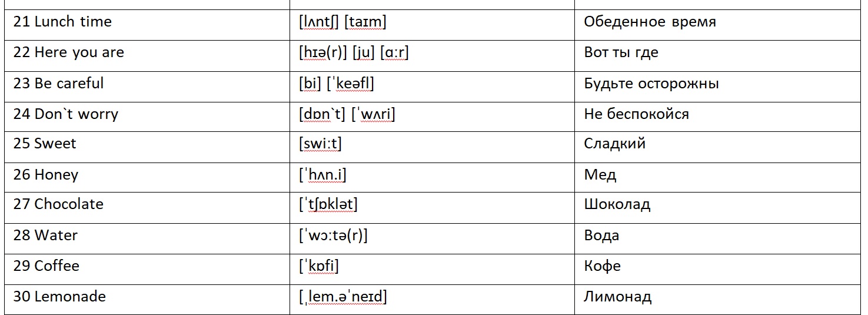
Task: Place cursor in "25 Sweet" cell
Action: (x=45, y=144)
